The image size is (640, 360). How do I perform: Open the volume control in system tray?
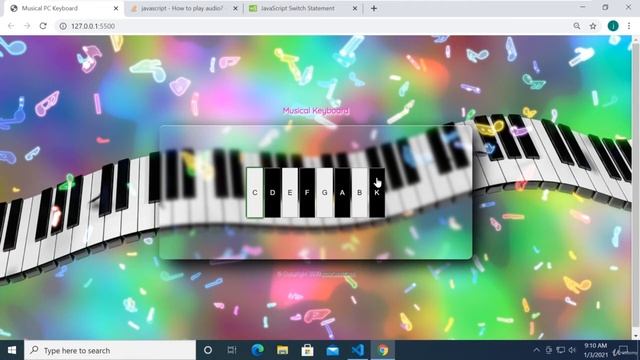[x=572, y=350]
